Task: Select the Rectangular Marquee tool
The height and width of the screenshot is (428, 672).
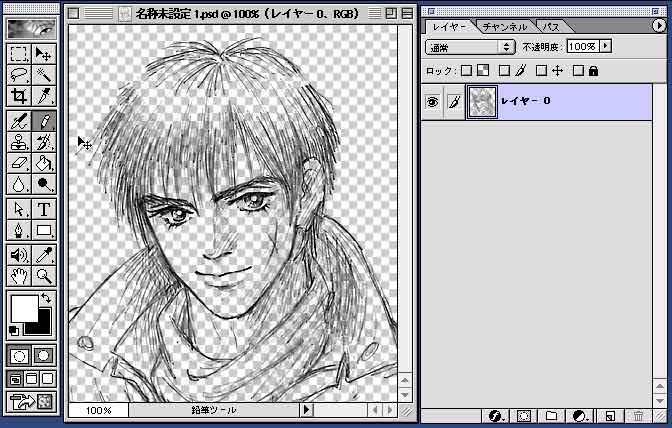Action: tap(18, 53)
